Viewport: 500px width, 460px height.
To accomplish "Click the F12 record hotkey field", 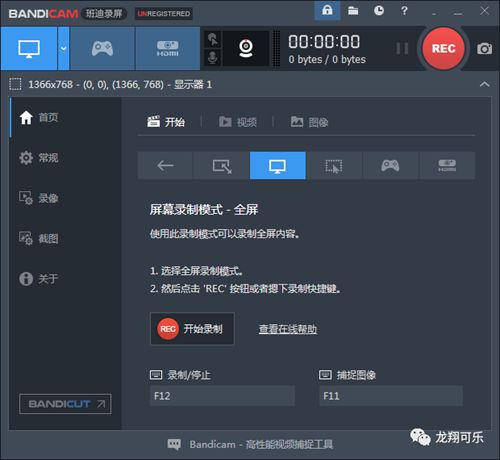I will (x=222, y=396).
